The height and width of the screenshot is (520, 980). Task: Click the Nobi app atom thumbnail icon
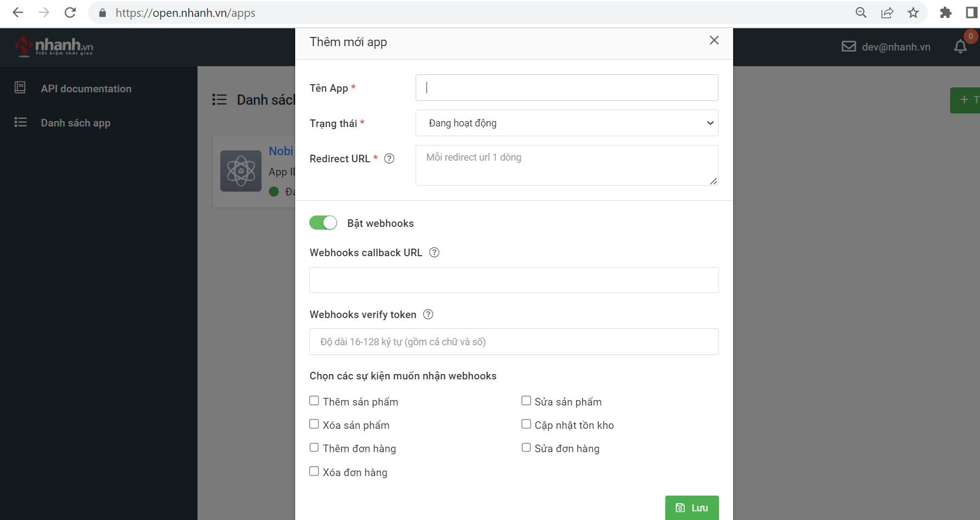[x=241, y=171]
